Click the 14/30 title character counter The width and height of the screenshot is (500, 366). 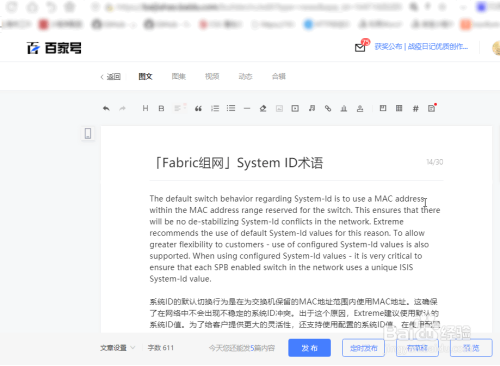(435, 162)
